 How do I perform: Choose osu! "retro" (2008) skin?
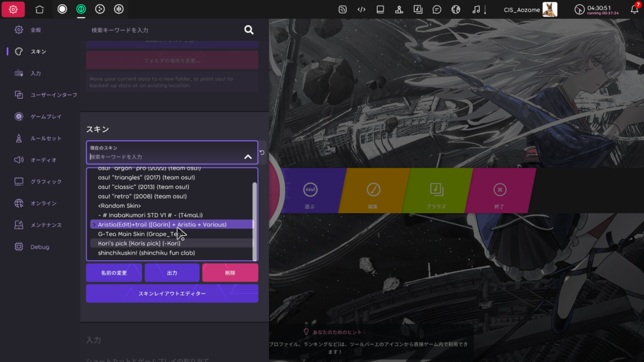172,196
